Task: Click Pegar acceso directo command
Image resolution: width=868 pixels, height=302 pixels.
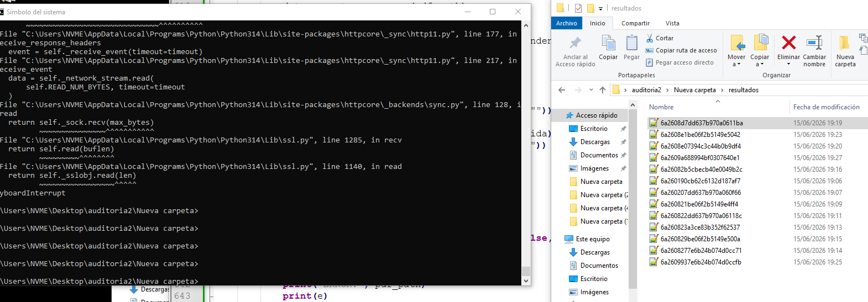Action: (x=679, y=62)
